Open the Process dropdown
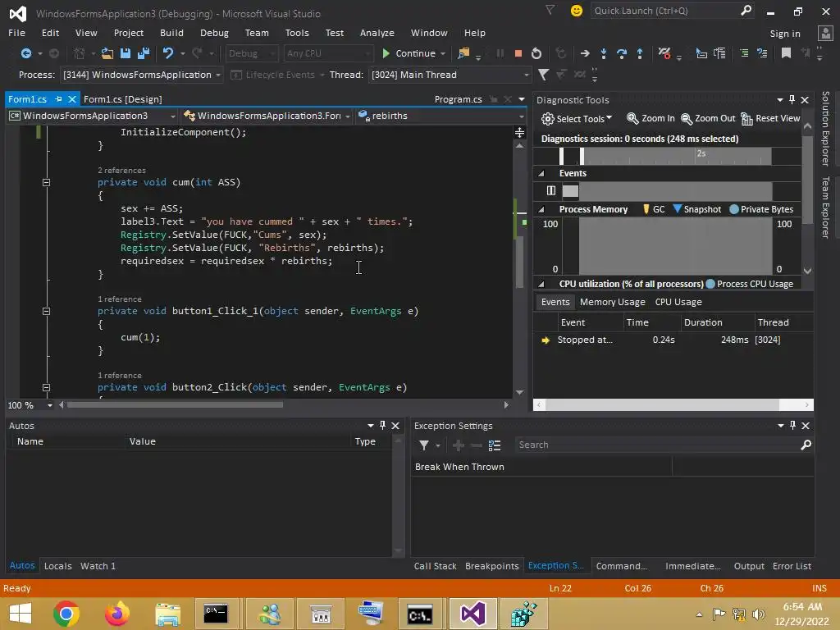Viewport: 840px width, 630px height. pyautogui.click(x=141, y=75)
